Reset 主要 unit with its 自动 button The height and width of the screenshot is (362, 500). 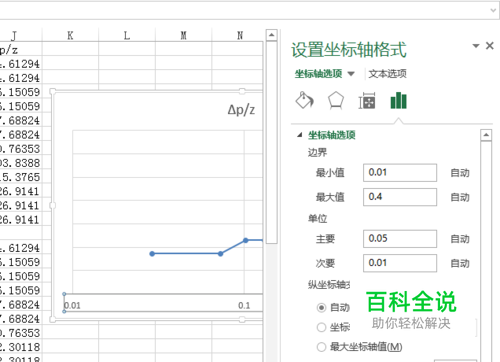click(460, 239)
